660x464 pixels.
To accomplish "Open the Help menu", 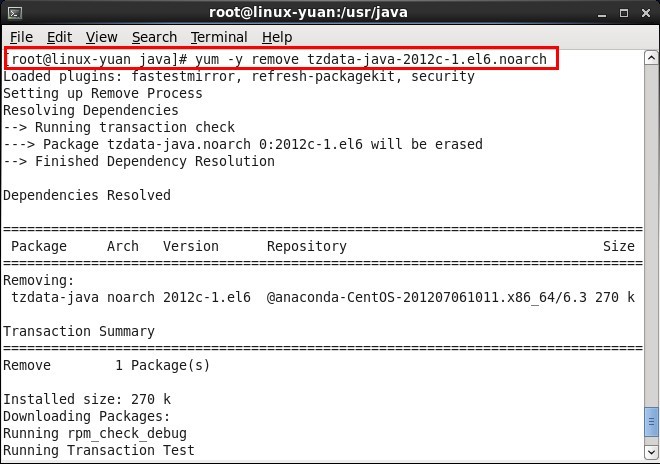I will [x=277, y=37].
